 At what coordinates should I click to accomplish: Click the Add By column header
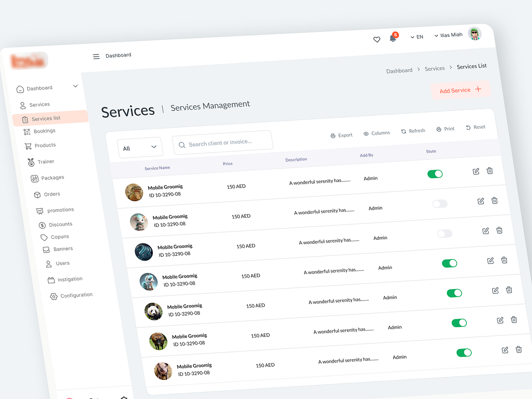(x=367, y=155)
